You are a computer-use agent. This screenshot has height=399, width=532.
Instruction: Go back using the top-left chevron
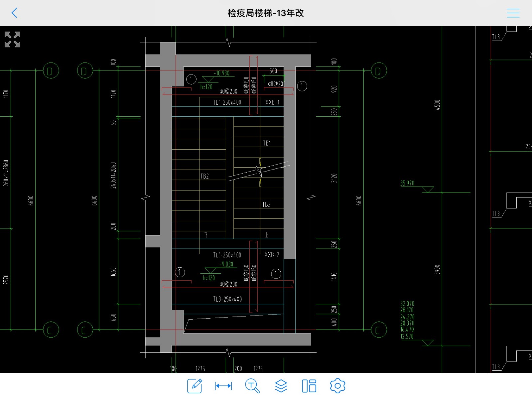point(14,13)
